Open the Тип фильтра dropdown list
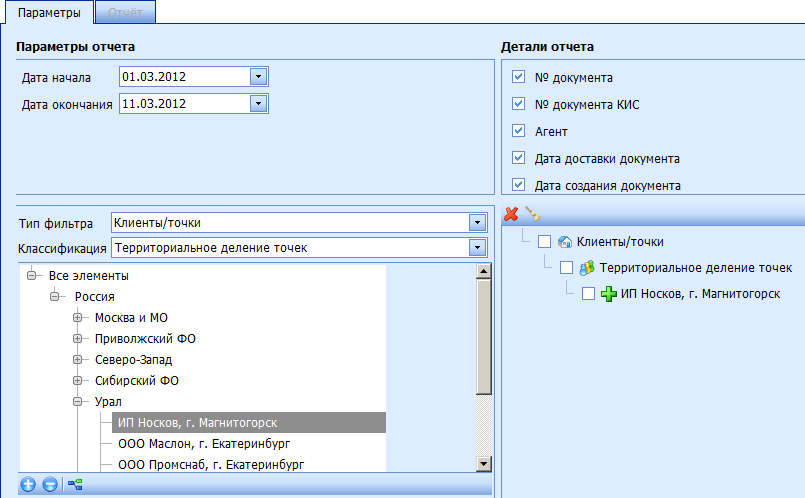 476,222
